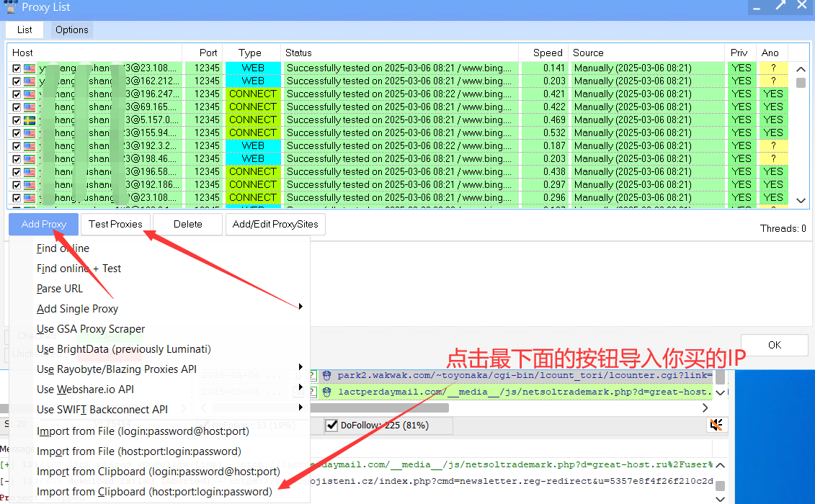Click the US flag icon on the first proxy row
This screenshot has width=815, height=504.
coord(28,69)
